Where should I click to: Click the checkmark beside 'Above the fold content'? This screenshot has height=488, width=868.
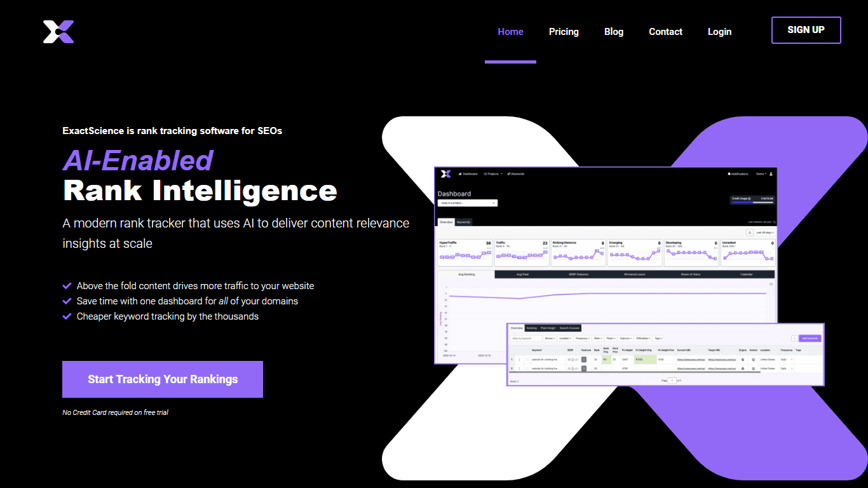click(x=67, y=286)
